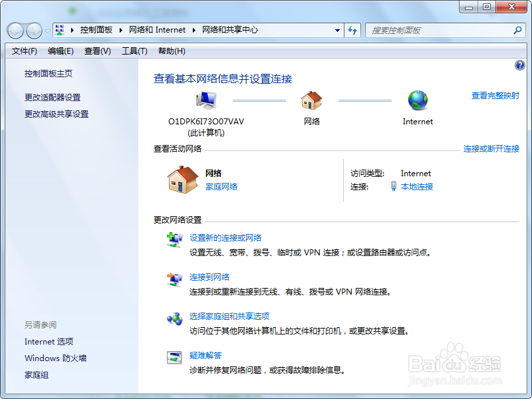Open the 工具 menu

click(x=134, y=51)
